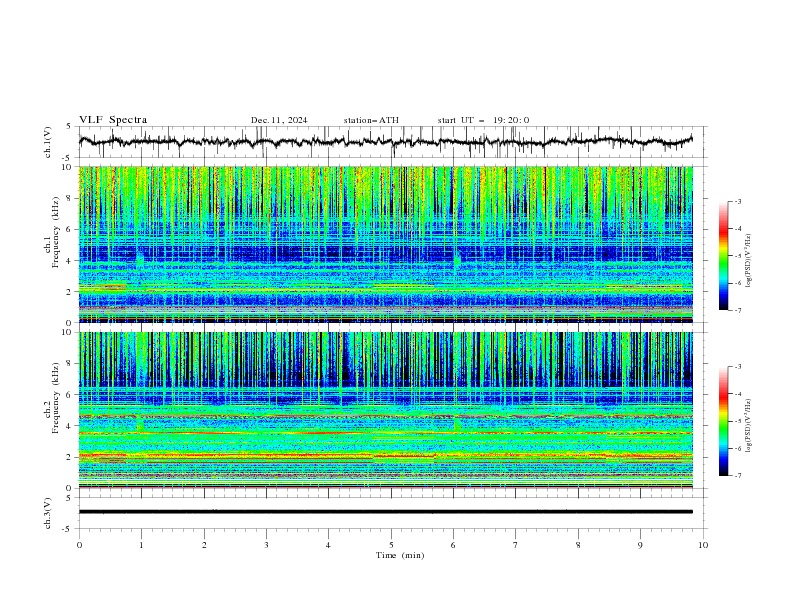
Task: Click the ch.1 voltage waveform trace panel
Action: [393, 142]
